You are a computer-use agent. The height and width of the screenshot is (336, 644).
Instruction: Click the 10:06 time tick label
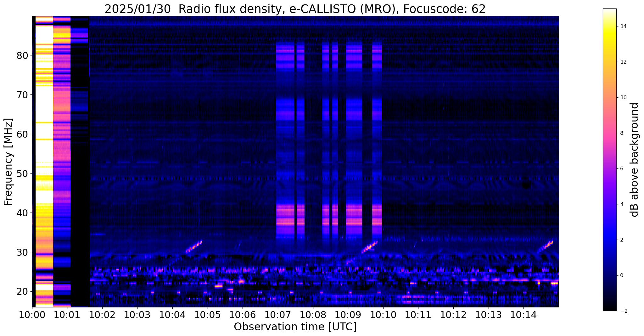pos(243,315)
